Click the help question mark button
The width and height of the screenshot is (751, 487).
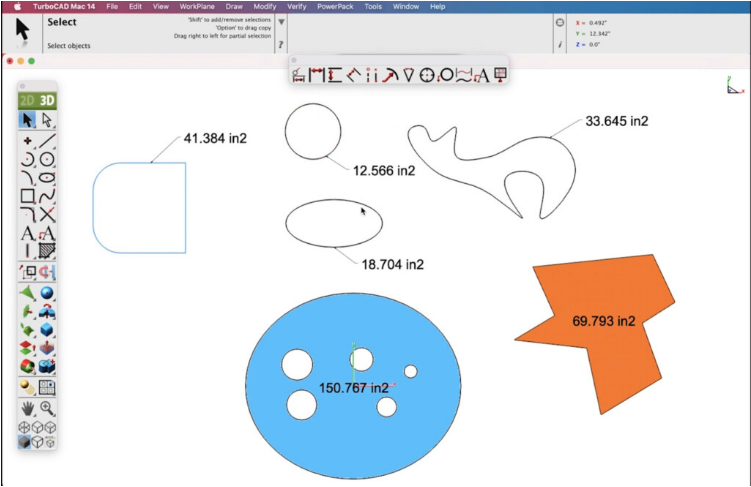281,45
